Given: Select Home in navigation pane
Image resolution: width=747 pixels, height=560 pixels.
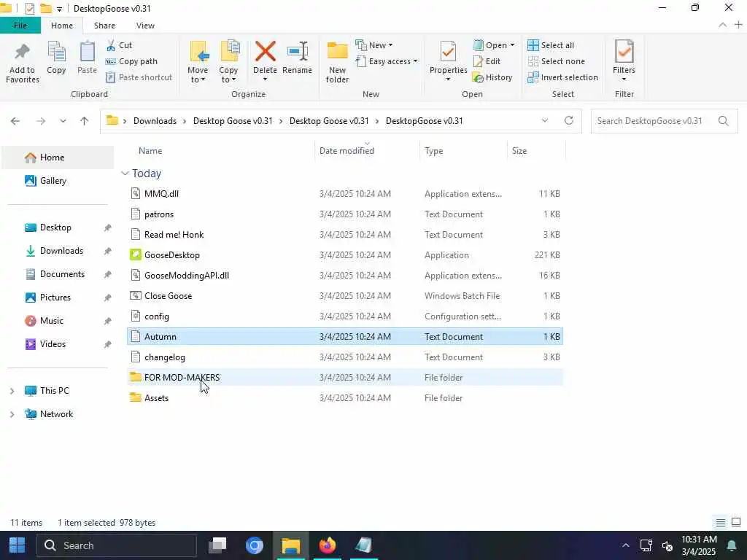Looking at the screenshot, I should (58, 157).
